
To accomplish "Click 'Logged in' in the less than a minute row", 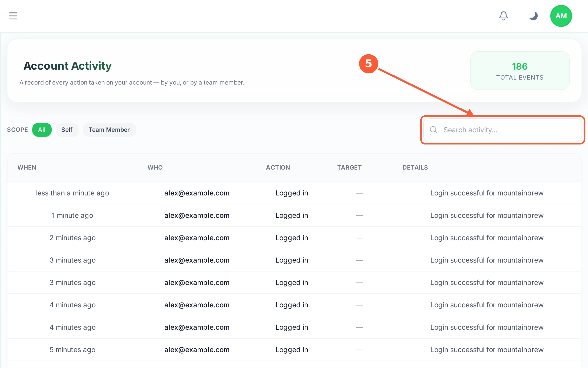I will (x=292, y=193).
